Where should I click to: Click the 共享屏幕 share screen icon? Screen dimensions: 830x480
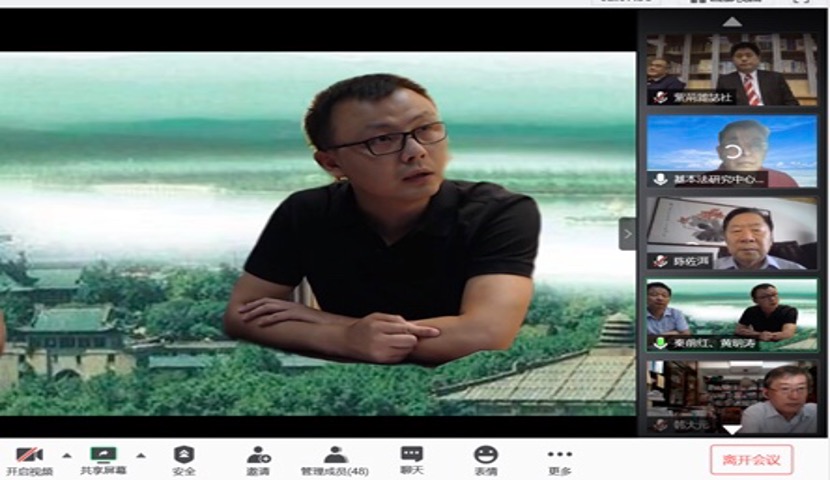tap(103, 456)
